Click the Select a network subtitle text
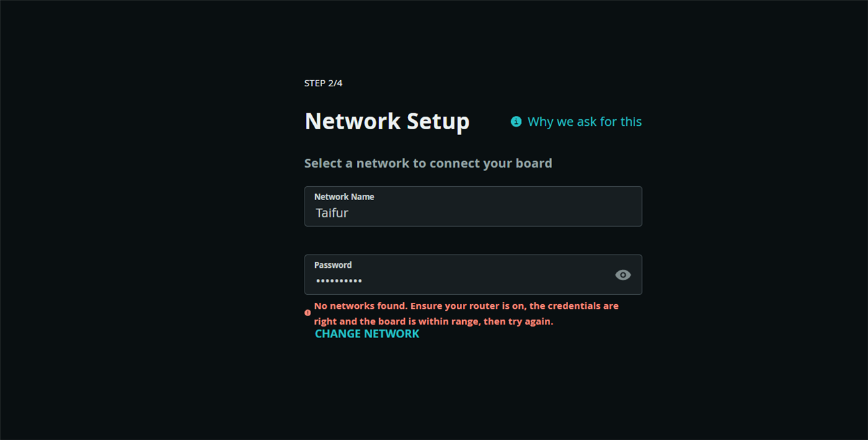 click(428, 163)
